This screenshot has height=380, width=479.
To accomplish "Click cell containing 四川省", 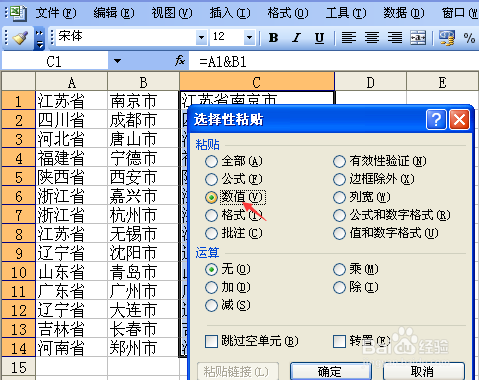I will click(x=71, y=120).
